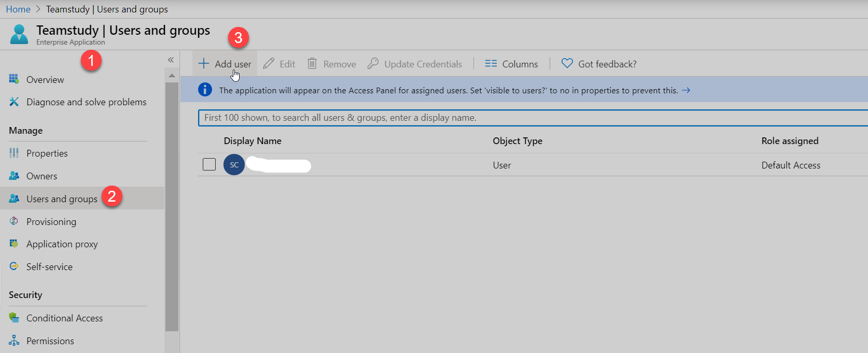The width and height of the screenshot is (868, 353).
Task: Click the Got feedback heart icon
Action: coord(567,63)
